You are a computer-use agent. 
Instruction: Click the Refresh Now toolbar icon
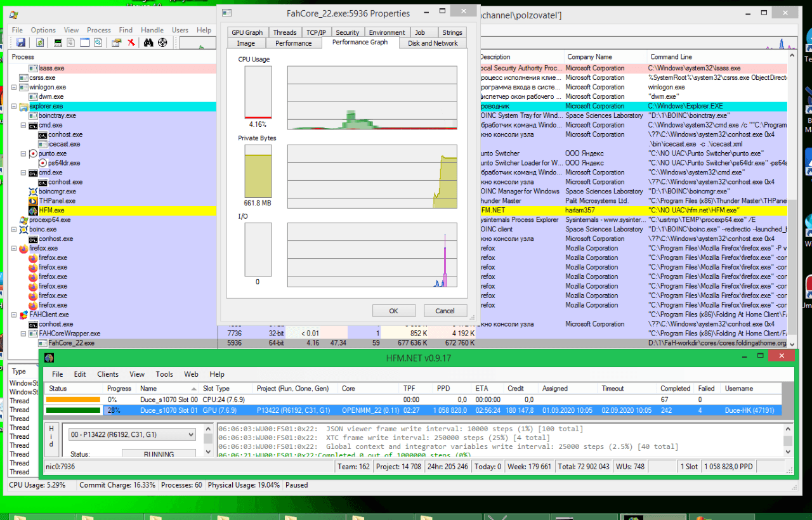pyautogui.click(x=40, y=42)
